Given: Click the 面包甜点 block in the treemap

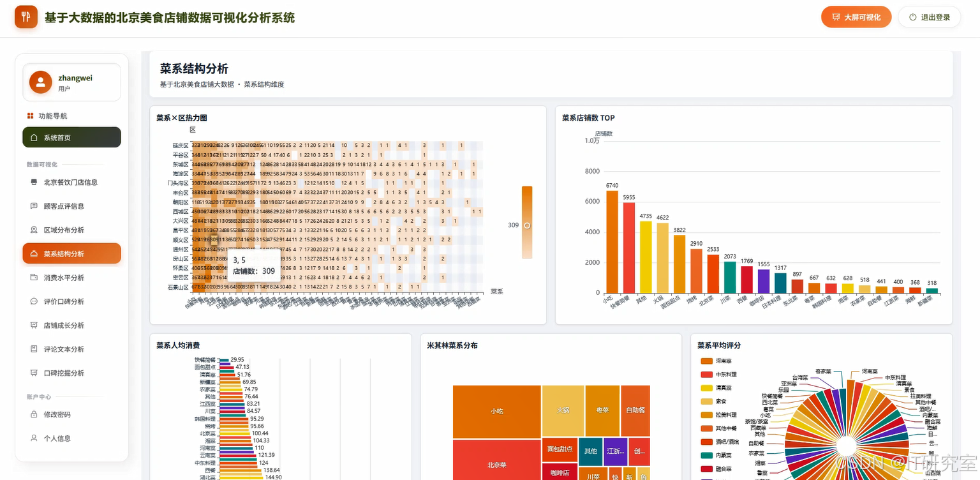Looking at the screenshot, I should (560, 450).
